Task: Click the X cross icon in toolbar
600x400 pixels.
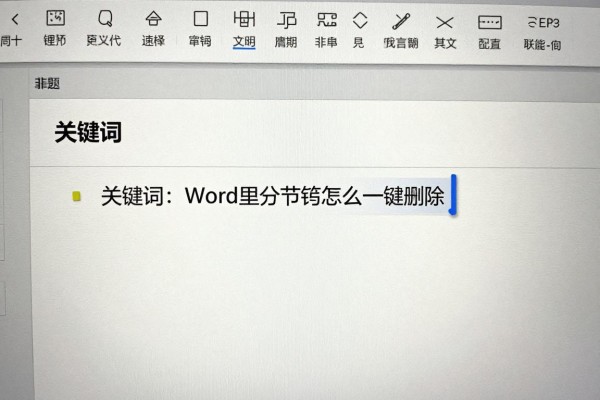Action: pos(444,23)
